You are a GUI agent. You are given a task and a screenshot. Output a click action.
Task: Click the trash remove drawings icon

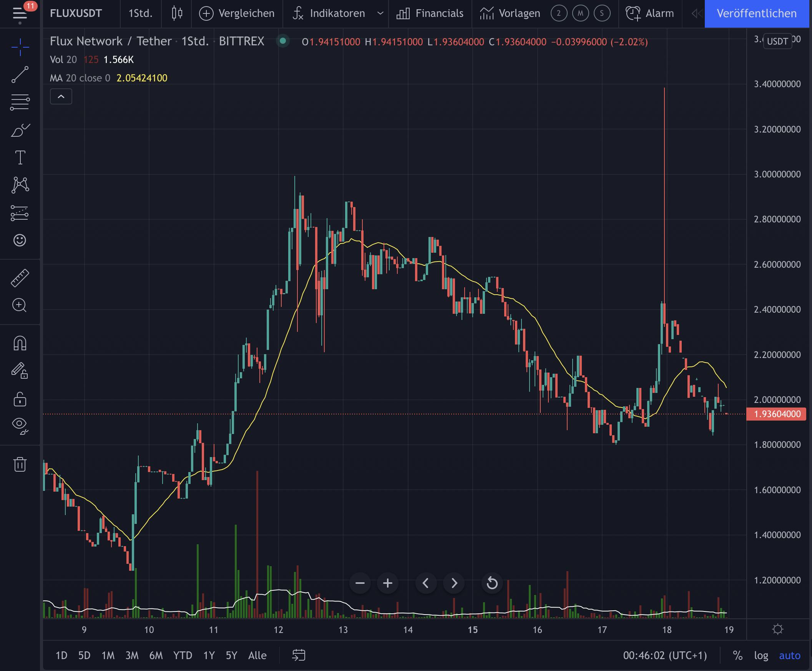20,464
